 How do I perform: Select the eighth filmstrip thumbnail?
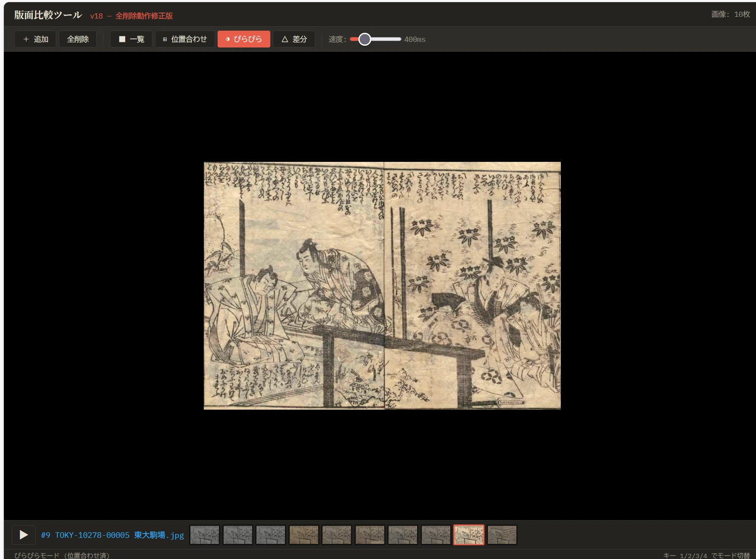click(x=436, y=535)
